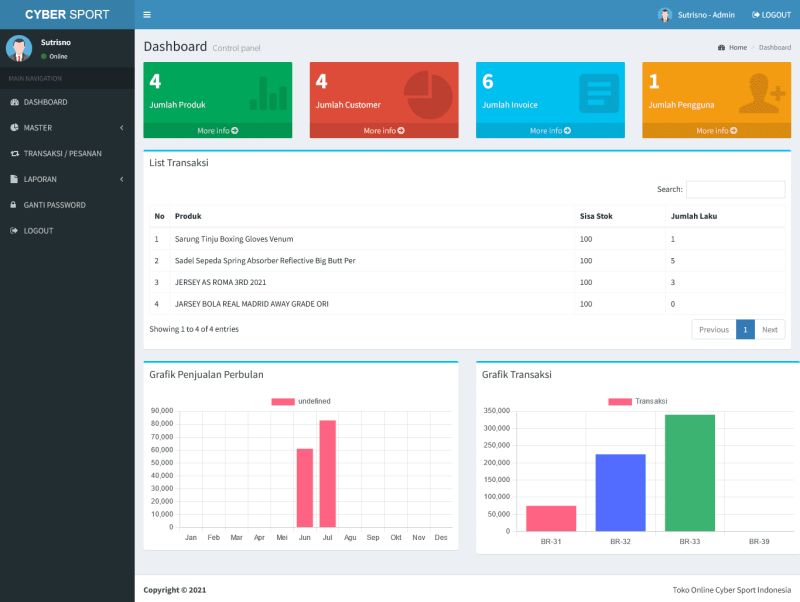Screen dimensions: 800x602
Task: Click the Dashboard gauge icon in sidebar
Action: point(14,102)
